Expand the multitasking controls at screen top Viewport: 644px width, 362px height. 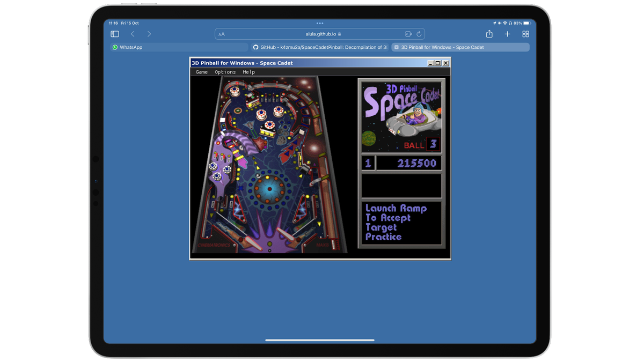pos(320,23)
